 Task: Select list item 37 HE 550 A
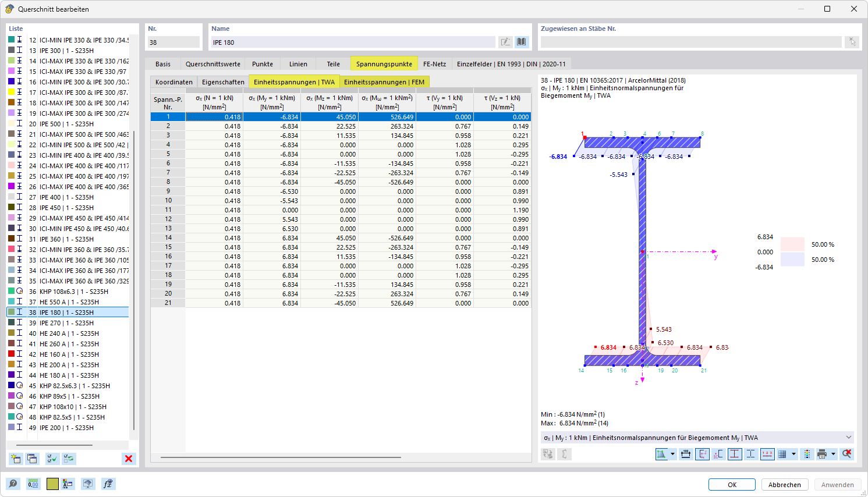68,302
